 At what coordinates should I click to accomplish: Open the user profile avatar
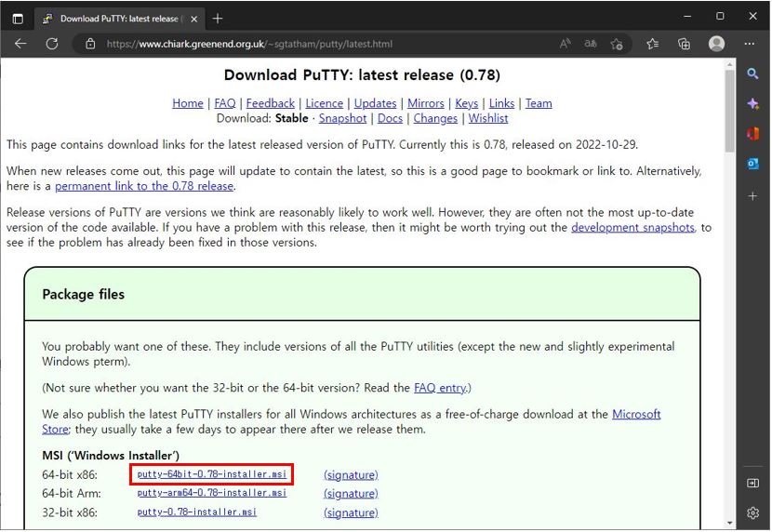[x=716, y=44]
